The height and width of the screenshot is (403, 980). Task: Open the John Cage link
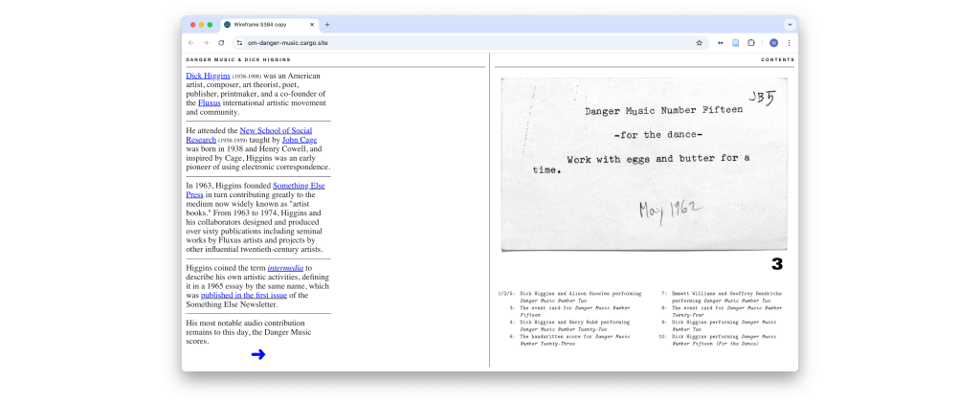(300, 140)
